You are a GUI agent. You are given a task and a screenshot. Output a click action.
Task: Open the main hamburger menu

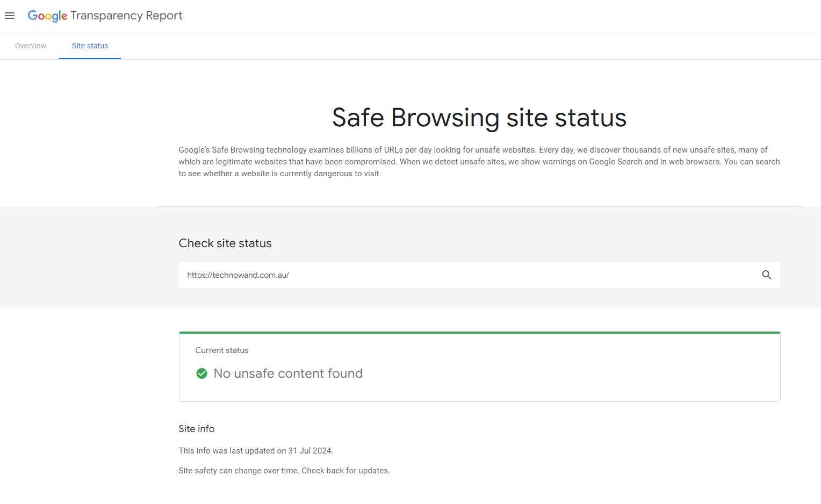tap(10, 16)
